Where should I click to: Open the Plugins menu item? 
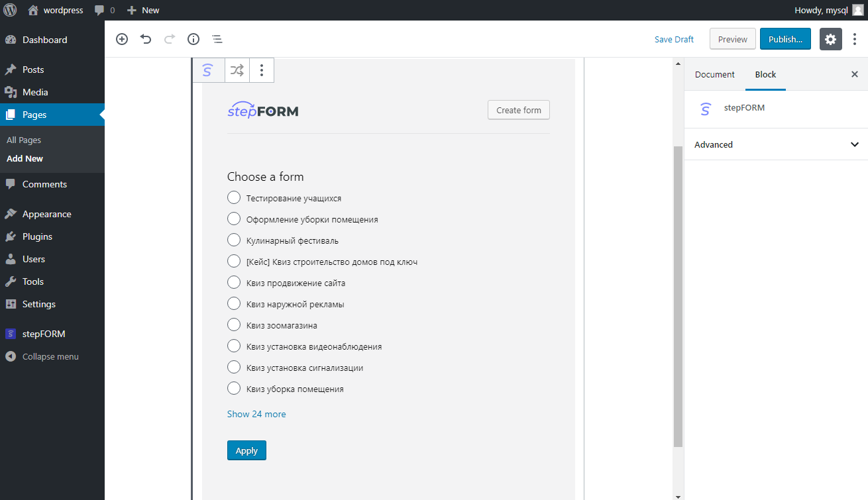tap(37, 236)
